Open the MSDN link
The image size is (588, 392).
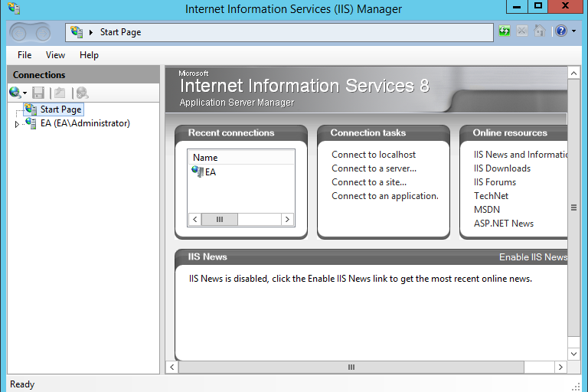[x=487, y=210]
